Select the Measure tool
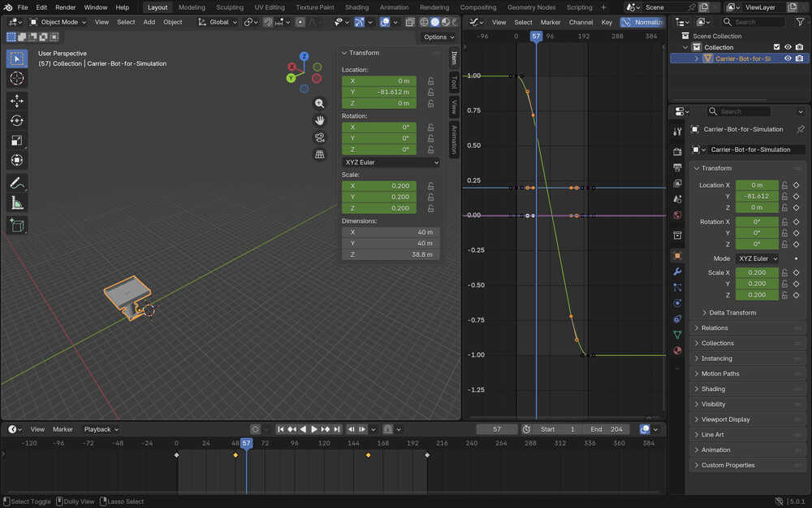 16,202
